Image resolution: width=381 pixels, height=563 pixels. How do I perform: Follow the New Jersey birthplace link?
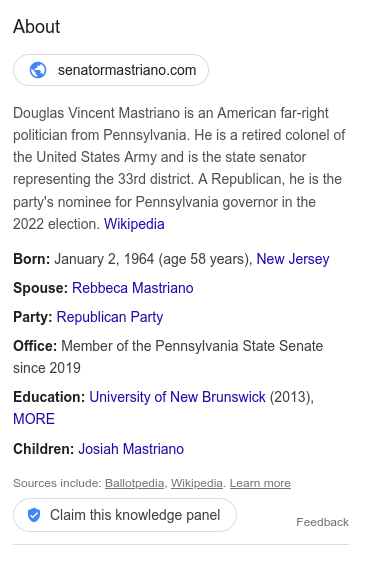pos(293,259)
